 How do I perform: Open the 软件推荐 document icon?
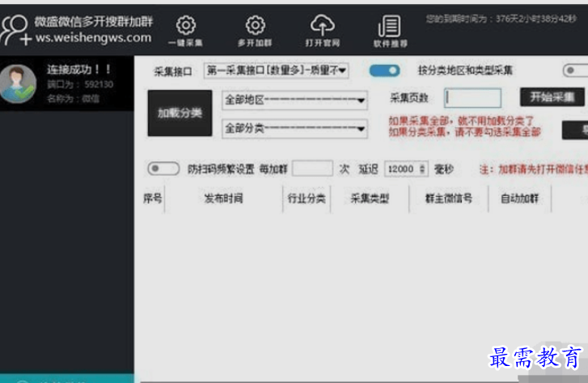pyautogui.click(x=390, y=26)
